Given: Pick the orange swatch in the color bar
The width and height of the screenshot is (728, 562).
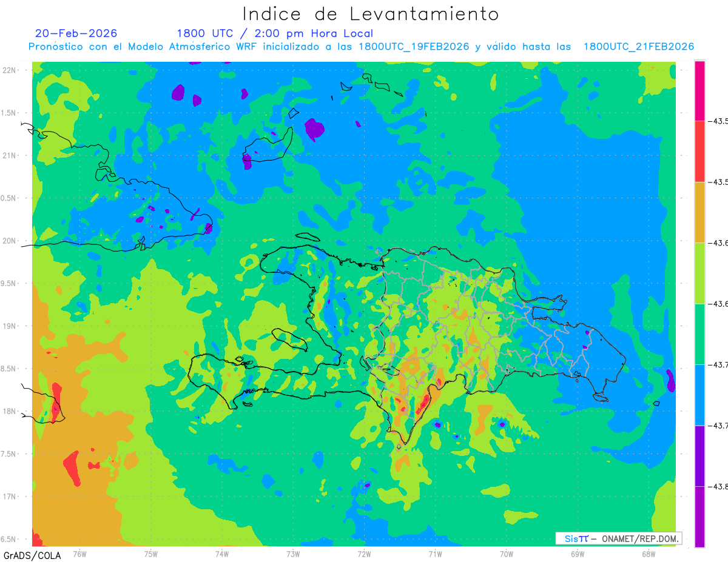Looking at the screenshot, I should [700, 212].
